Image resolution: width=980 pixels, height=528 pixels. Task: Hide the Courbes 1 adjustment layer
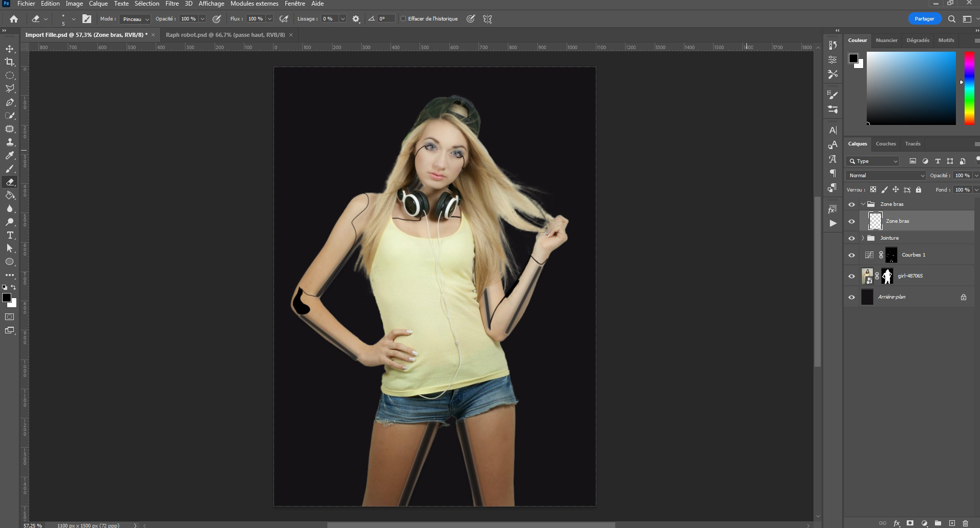(x=852, y=255)
